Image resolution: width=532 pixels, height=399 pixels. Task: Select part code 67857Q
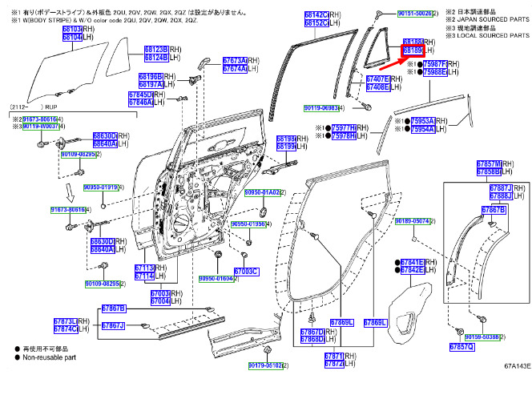(x=462, y=347)
